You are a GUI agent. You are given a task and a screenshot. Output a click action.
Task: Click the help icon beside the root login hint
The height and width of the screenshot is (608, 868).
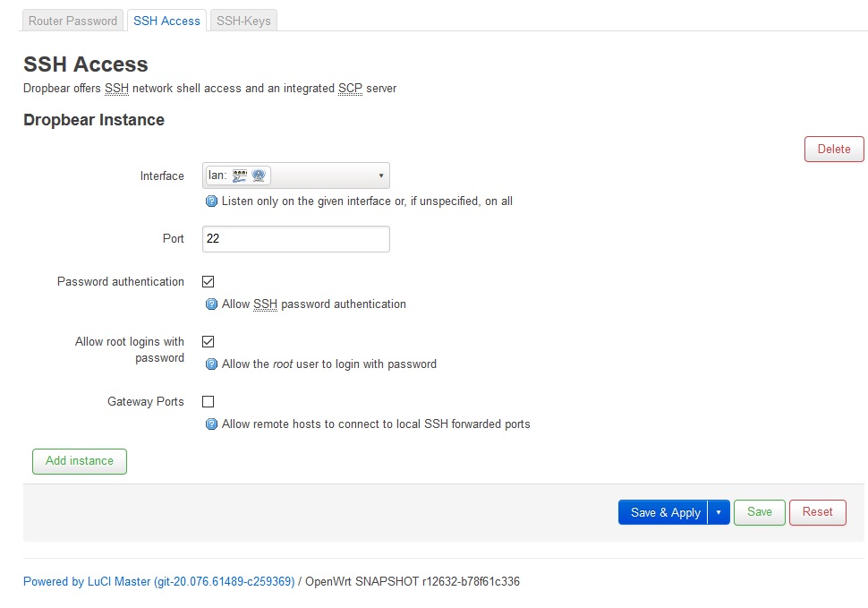pyautogui.click(x=212, y=364)
